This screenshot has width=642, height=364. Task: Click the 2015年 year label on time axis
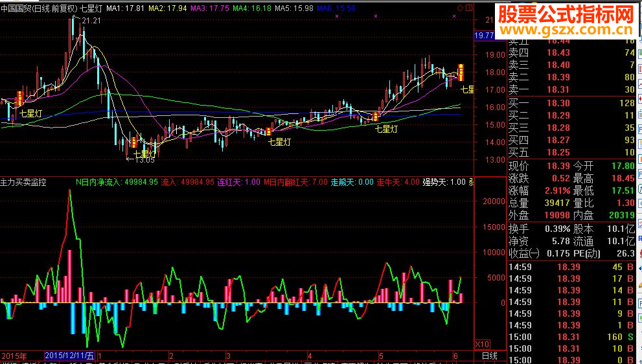tap(14, 356)
